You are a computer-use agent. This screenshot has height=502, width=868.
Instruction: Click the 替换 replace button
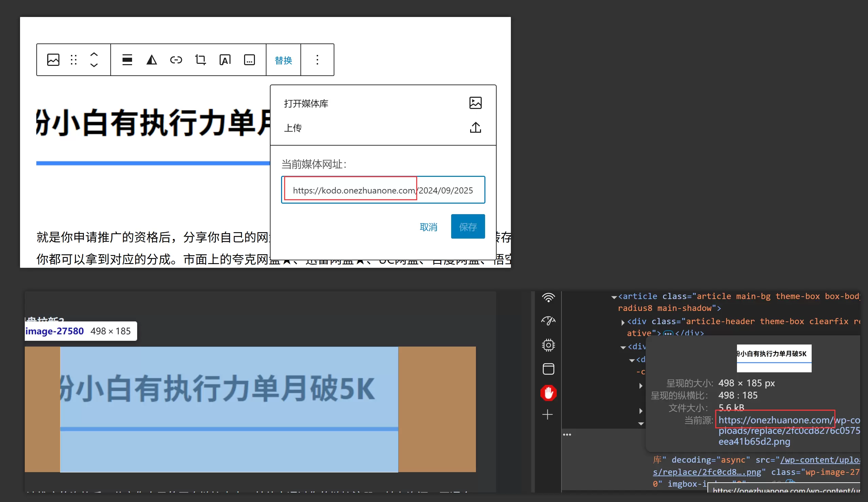pos(283,60)
